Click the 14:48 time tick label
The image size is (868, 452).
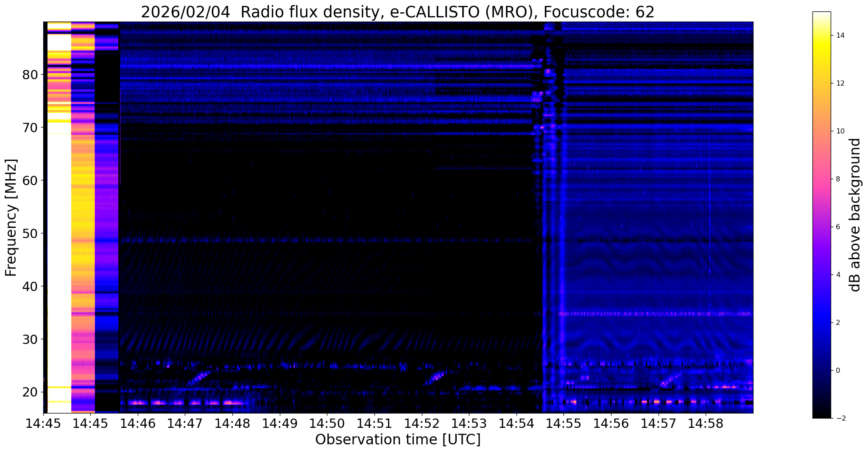pyautogui.click(x=232, y=423)
